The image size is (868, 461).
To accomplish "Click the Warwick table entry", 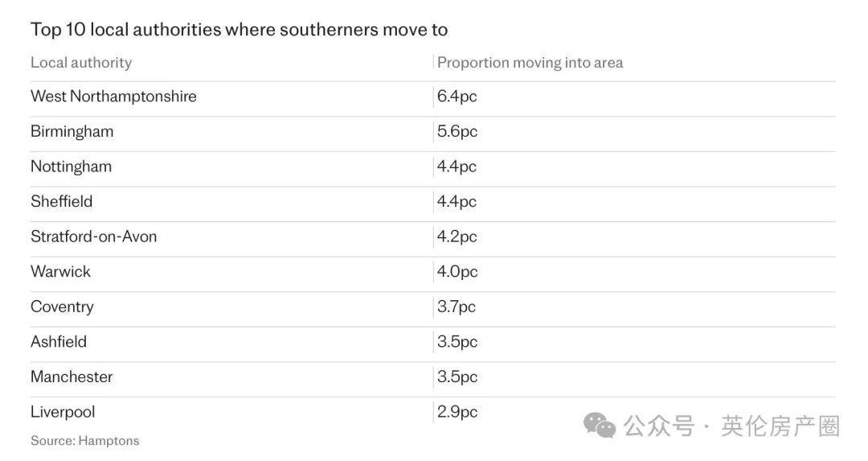I will coord(60,271).
